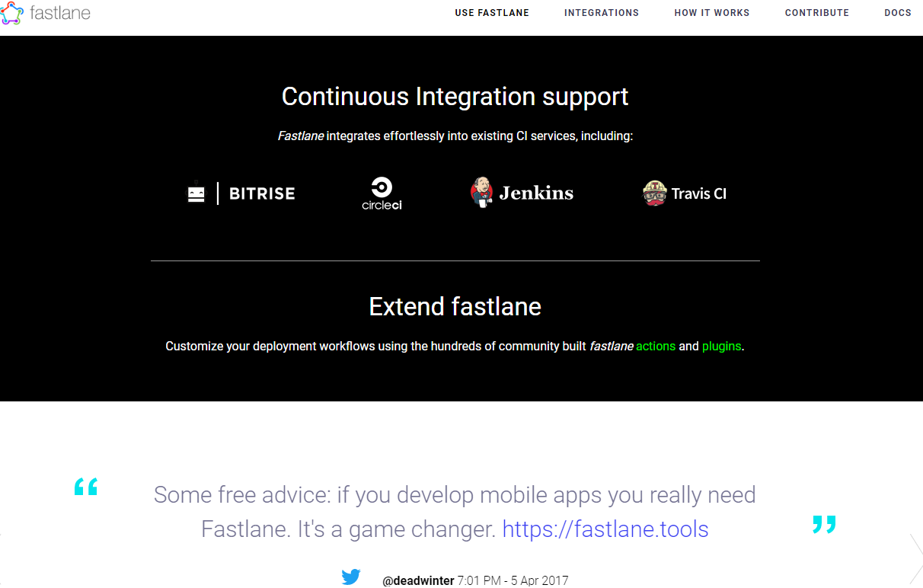Open the @deadwinter Twitter handle
This screenshot has width=923, height=588.
418,580
